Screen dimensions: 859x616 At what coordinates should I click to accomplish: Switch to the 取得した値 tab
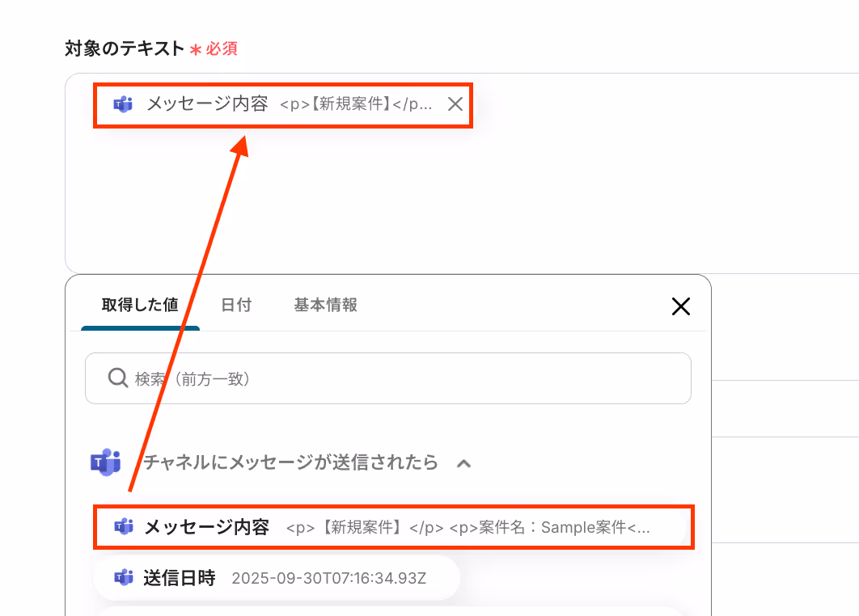(x=140, y=305)
